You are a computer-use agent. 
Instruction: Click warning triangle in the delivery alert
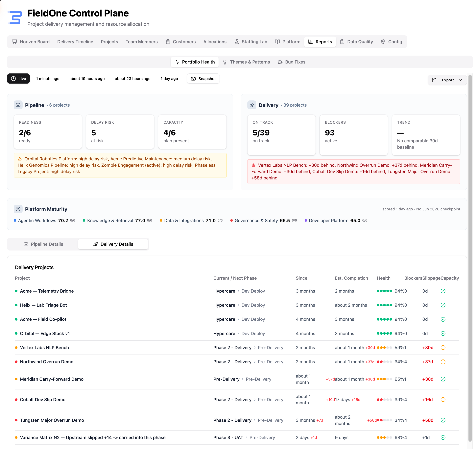pos(253,165)
